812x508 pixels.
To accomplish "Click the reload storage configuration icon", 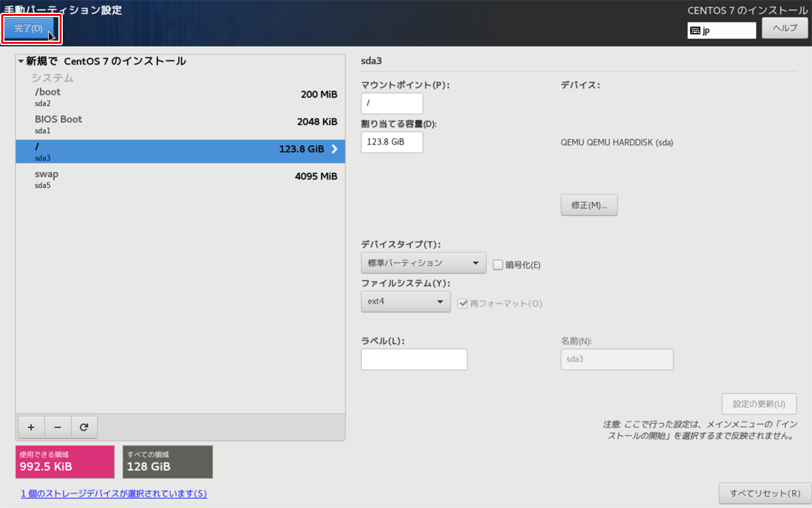I will 84,427.
